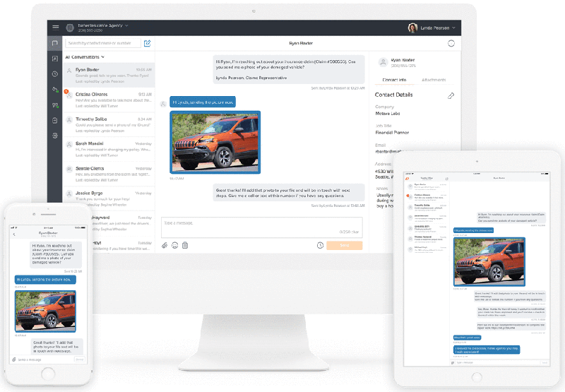The height and width of the screenshot is (392, 565).
Task: Click the orange Send button on desktop
Action: tap(345, 245)
